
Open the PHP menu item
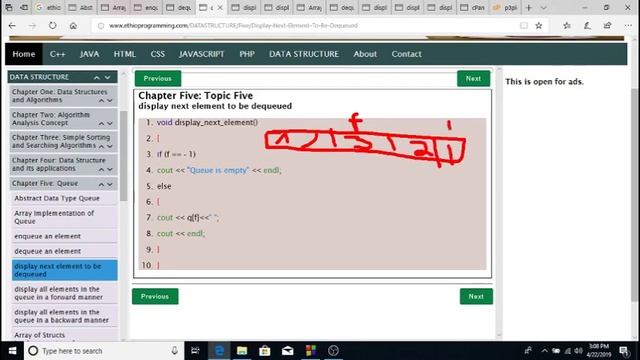(247, 54)
